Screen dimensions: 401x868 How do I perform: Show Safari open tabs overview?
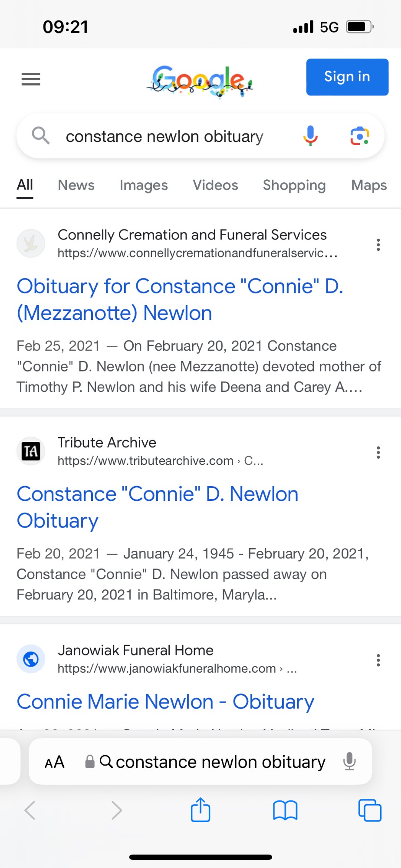pyautogui.click(x=370, y=810)
